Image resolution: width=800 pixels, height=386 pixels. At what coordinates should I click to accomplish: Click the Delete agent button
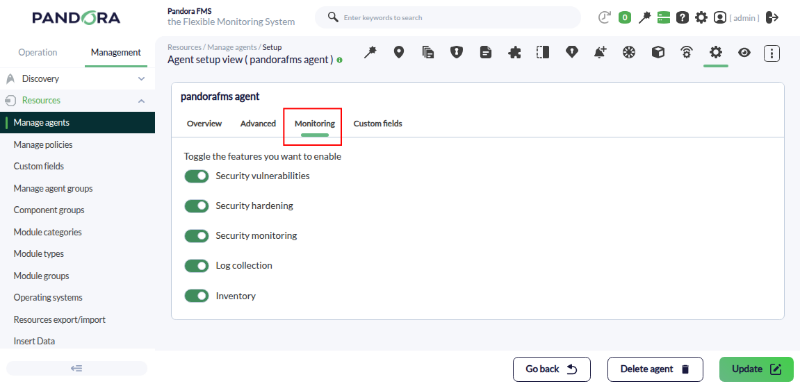[655, 369]
